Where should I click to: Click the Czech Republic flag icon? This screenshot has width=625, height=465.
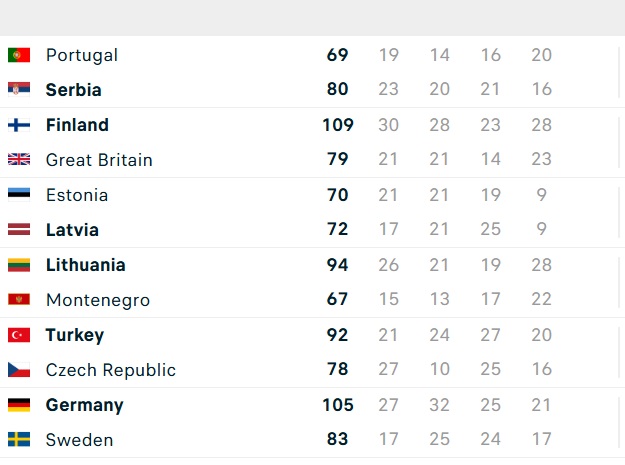(19, 369)
